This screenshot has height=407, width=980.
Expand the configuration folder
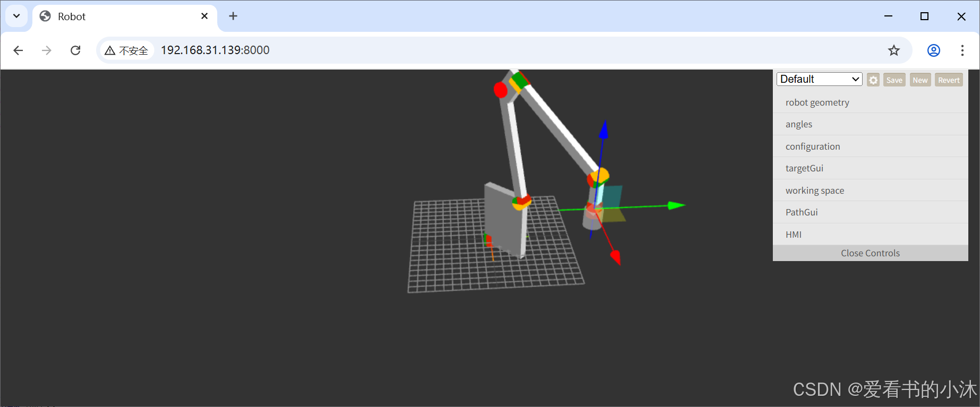coord(871,146)
